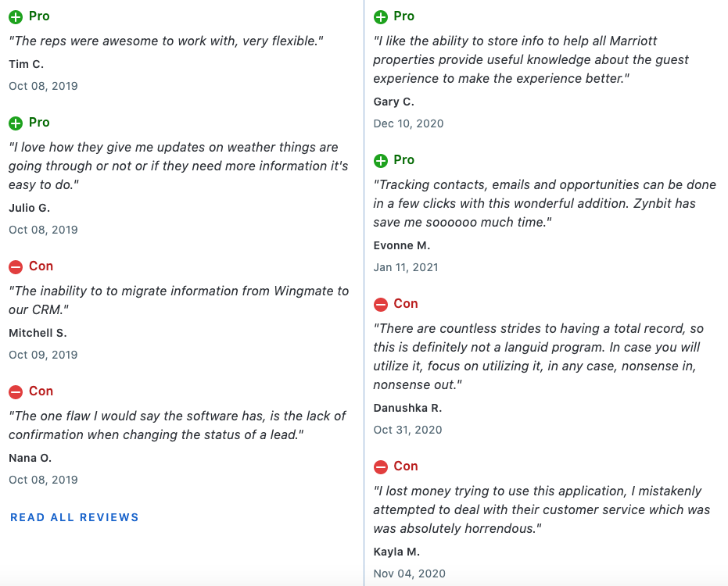This screenshot has width=728, height=586.
Task: Select reviewer name Gary C.
Action: click(x=394, y=102)
